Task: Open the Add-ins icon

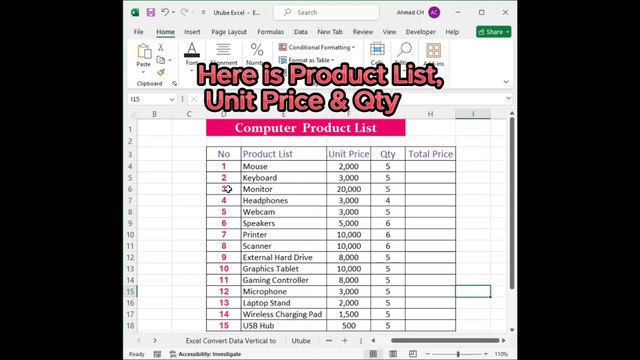Action: (x=433, y=51)
